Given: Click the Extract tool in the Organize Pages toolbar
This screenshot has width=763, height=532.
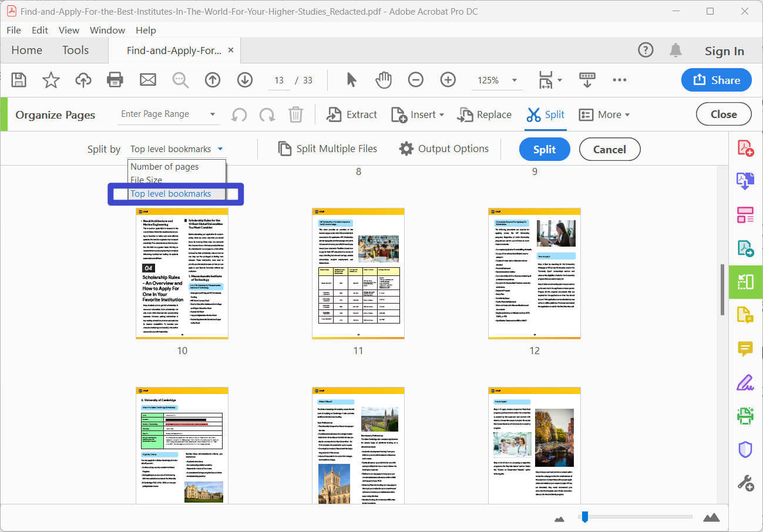Looking at the screenshot, I should pos(351,115).
